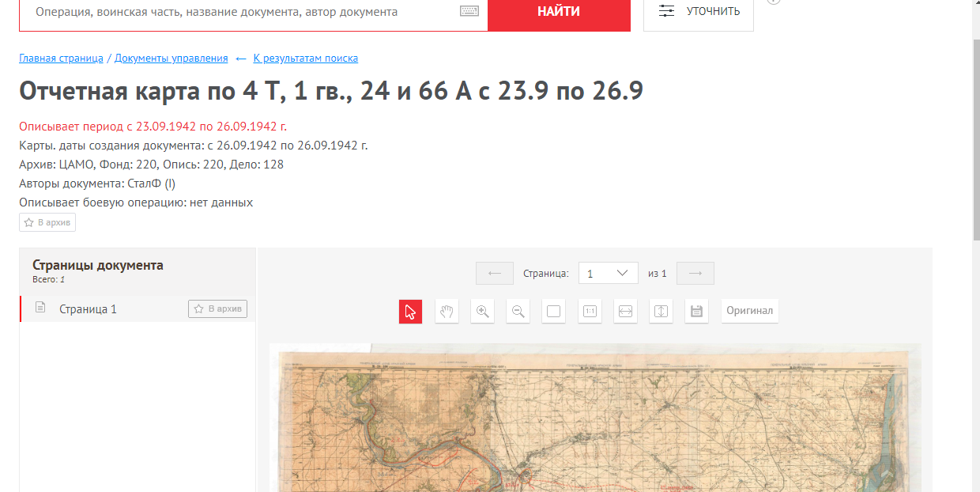
Task: Open the page number dropdown
Action: coord(608,274)
